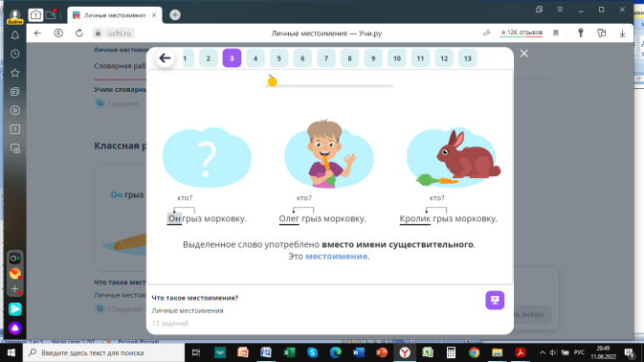
Task: Click the orange progress marker on the bar
Action: point(272,80)
